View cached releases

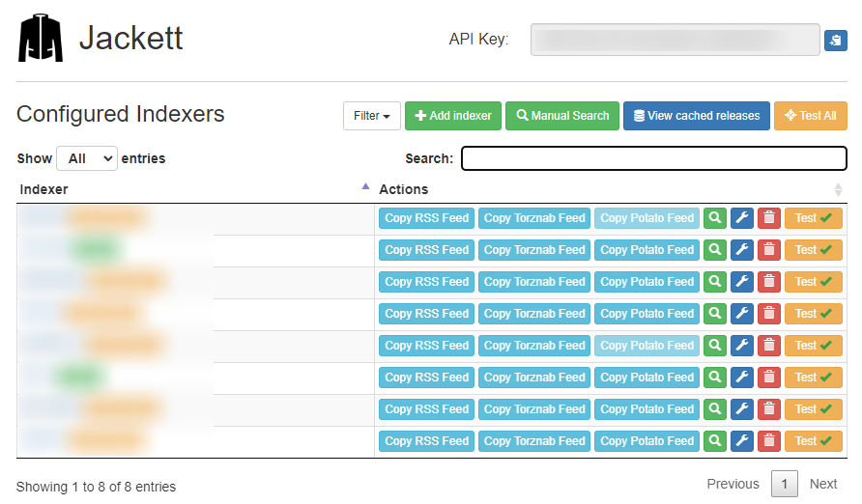click(x=697, y=116)
